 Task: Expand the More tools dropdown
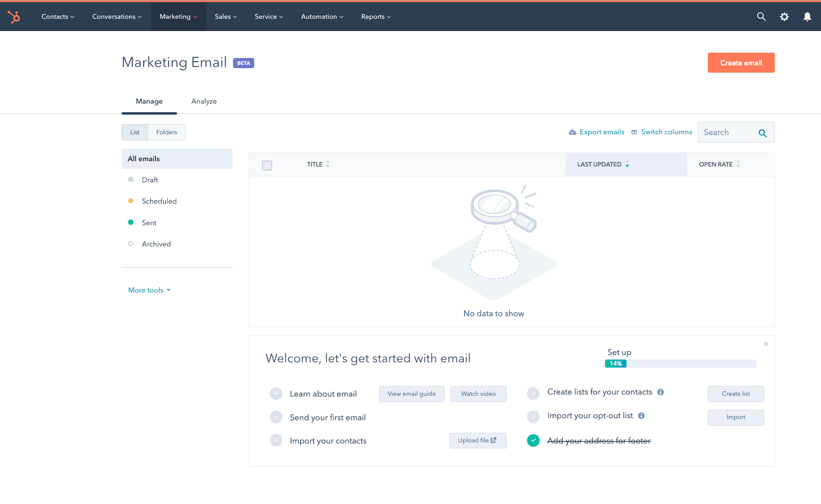click(149, 290)
